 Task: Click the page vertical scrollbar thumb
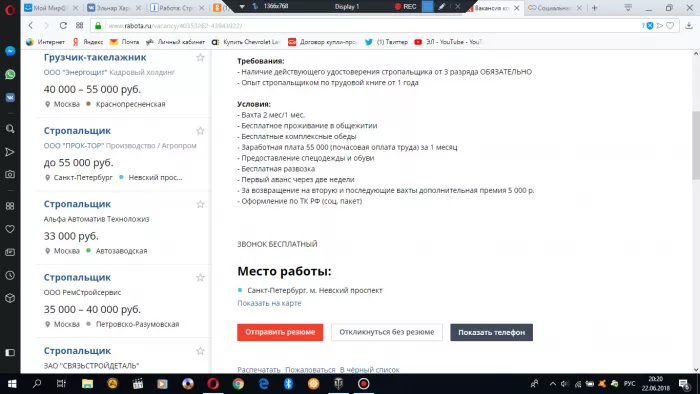click(x=696, y=145)
